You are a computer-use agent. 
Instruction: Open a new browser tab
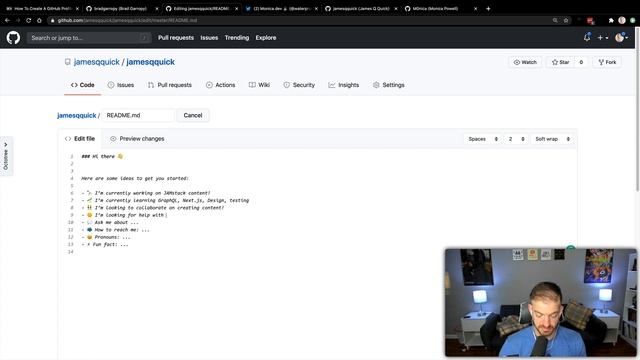tap(488, 8)
